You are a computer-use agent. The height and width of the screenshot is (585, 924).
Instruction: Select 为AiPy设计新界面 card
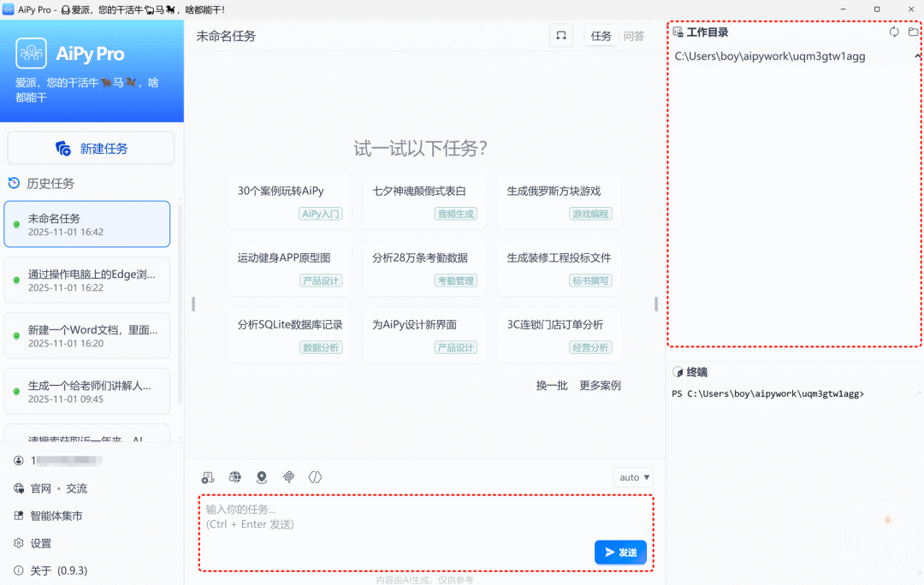pos(425,334)
